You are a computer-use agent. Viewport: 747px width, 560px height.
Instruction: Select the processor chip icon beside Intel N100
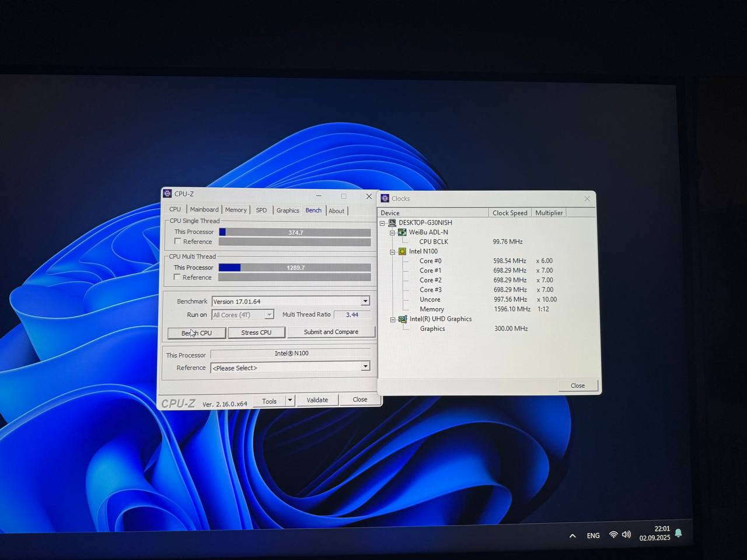[x=402, y=251]
